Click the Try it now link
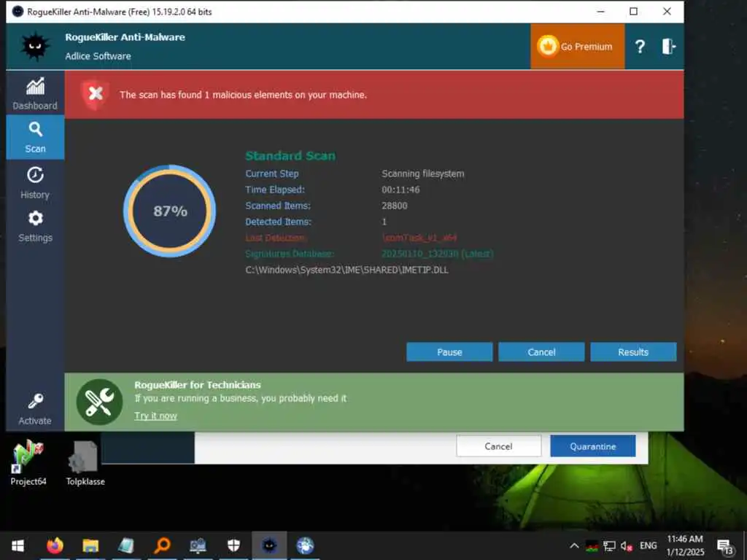 click(155, 416)
